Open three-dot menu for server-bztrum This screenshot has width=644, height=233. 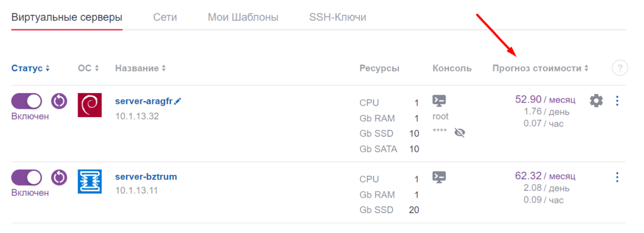(x=617, y=177)
